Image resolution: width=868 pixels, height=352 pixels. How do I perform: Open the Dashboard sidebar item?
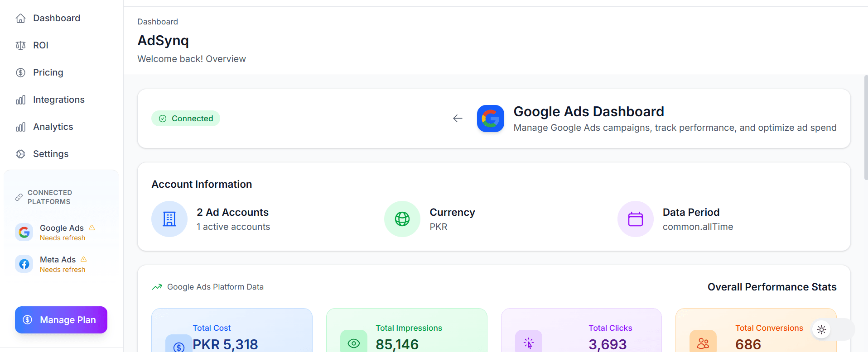click(61, 18)
